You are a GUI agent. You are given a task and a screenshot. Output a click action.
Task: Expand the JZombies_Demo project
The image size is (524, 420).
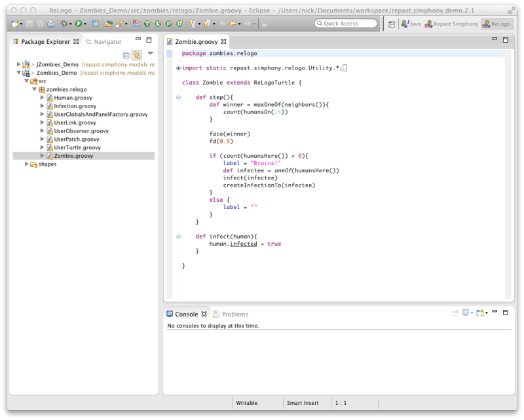18,64
